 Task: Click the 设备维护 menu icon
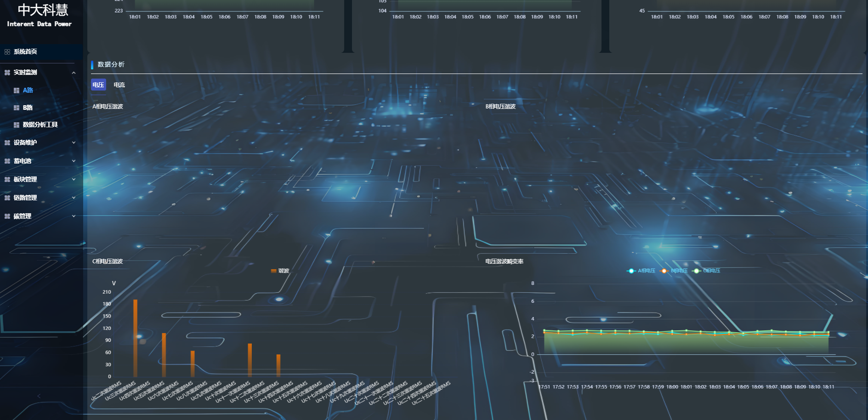[7, 143]
